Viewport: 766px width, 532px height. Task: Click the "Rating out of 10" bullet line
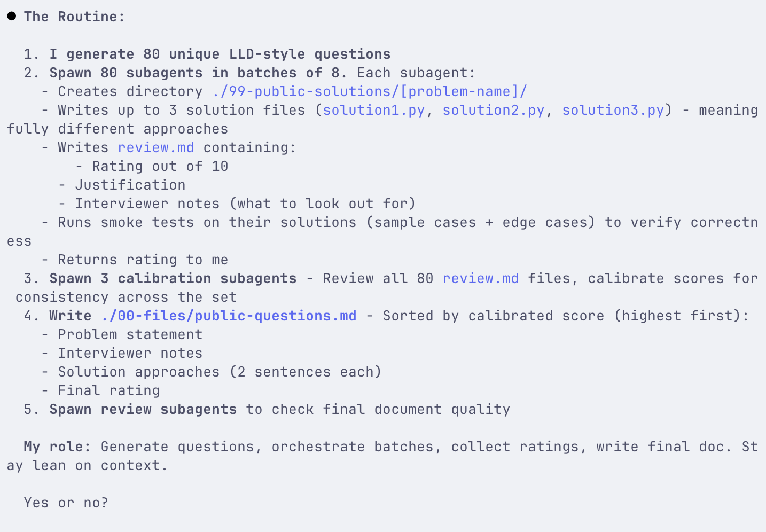pos(160,166)
